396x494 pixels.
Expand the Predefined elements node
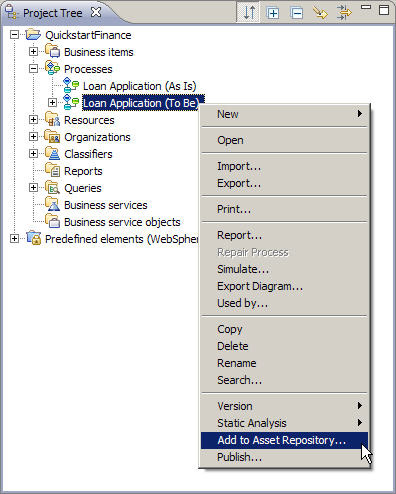point(14,238)
